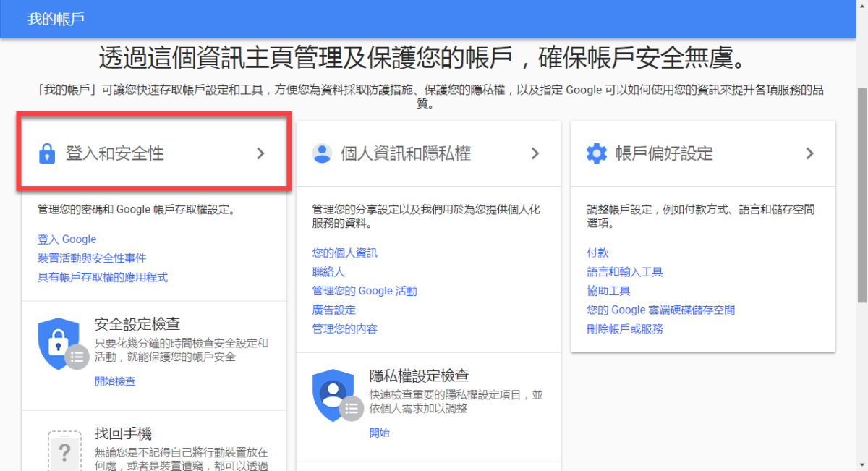Image resolution: width=868 pixels, height=471 pixels.
Task: Open 刪除帳戶或服務 link
Action: click(x=625, y=328)
